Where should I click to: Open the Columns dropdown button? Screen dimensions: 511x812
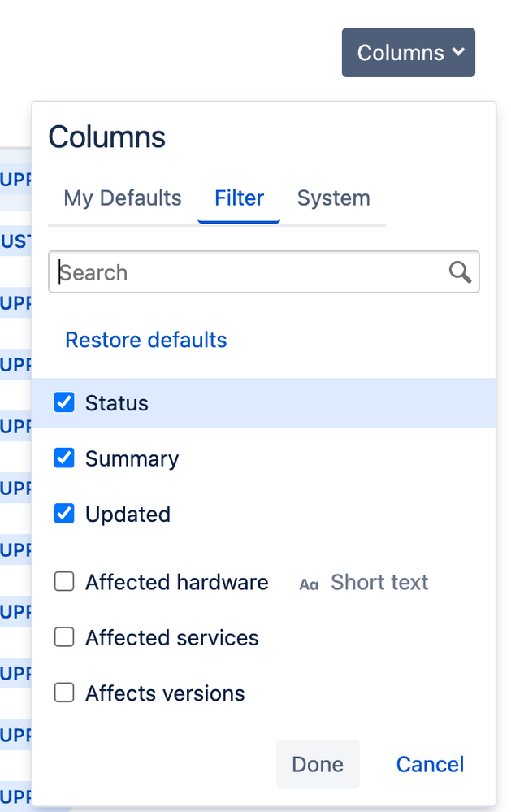click(x=408, y=52)
